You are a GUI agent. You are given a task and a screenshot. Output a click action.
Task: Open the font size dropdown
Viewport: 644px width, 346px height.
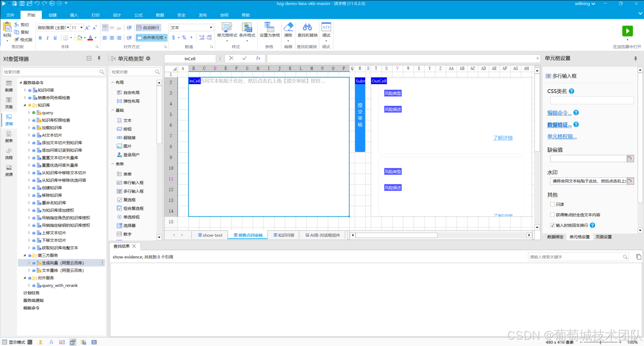tap(81, 28)
